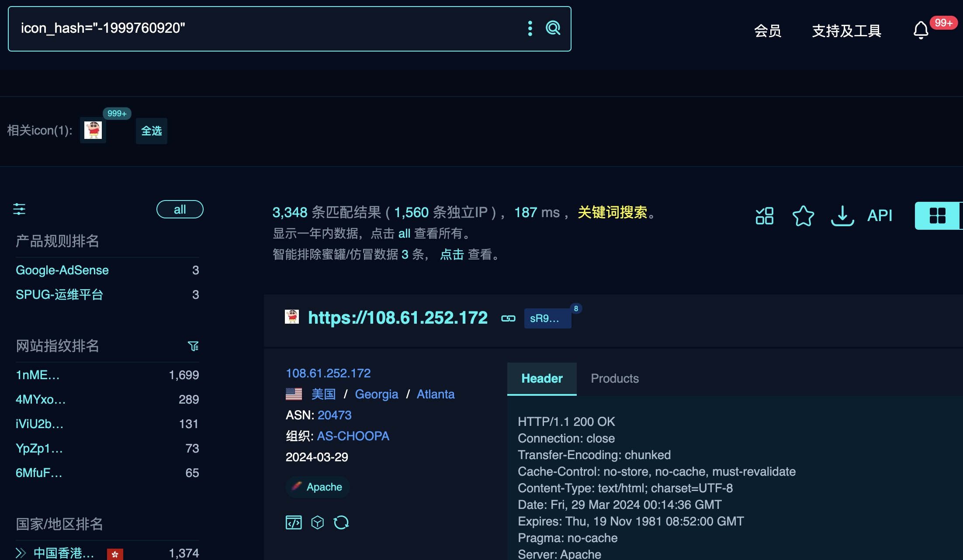Open the vertical dots menu in the search bar
The width and height of the screenshot is (963, 560).
(530, 28)
